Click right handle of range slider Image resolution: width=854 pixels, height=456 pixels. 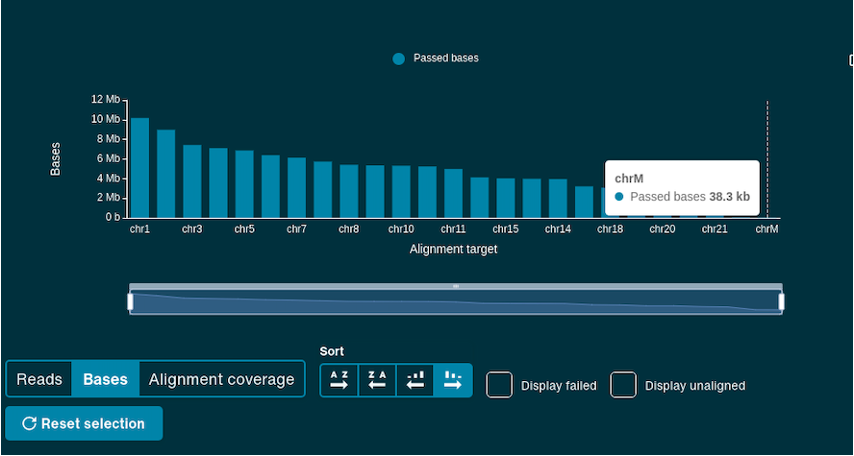point(781,301)
